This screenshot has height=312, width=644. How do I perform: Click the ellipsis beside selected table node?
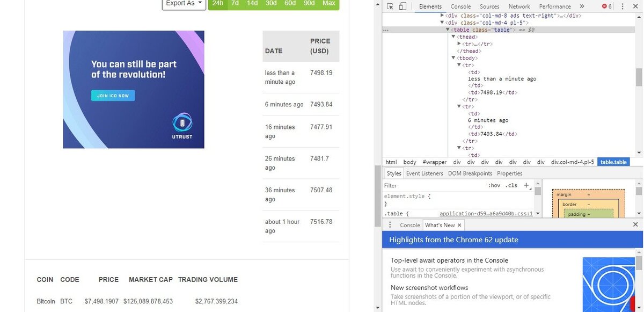point(386,31)
